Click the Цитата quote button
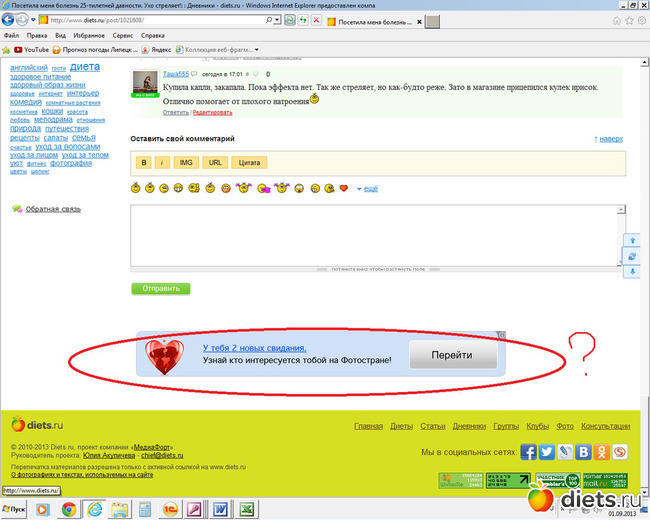 (250, 162)
